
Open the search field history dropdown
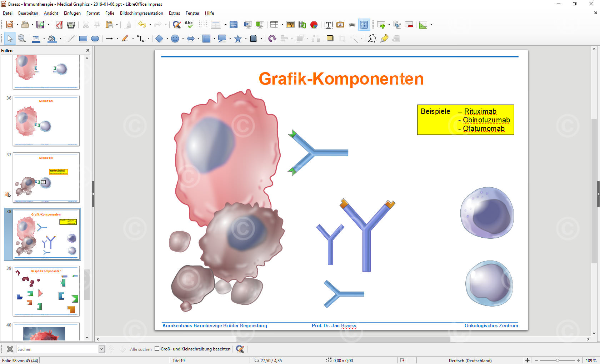(x=101, y=349)
